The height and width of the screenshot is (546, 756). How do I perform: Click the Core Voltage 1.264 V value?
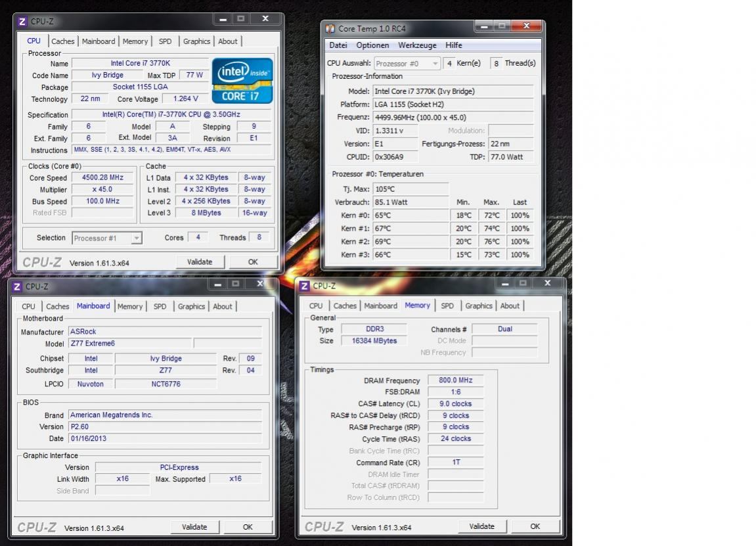tap(185, 99)
